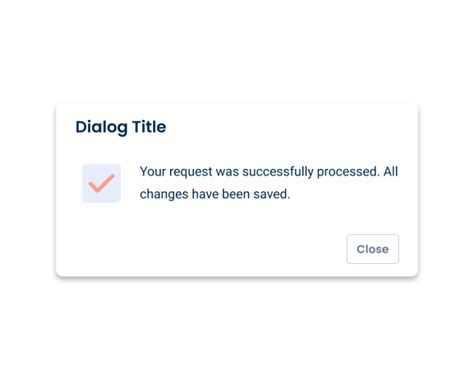Select the Dialog Title heading

tap(121, 127)
